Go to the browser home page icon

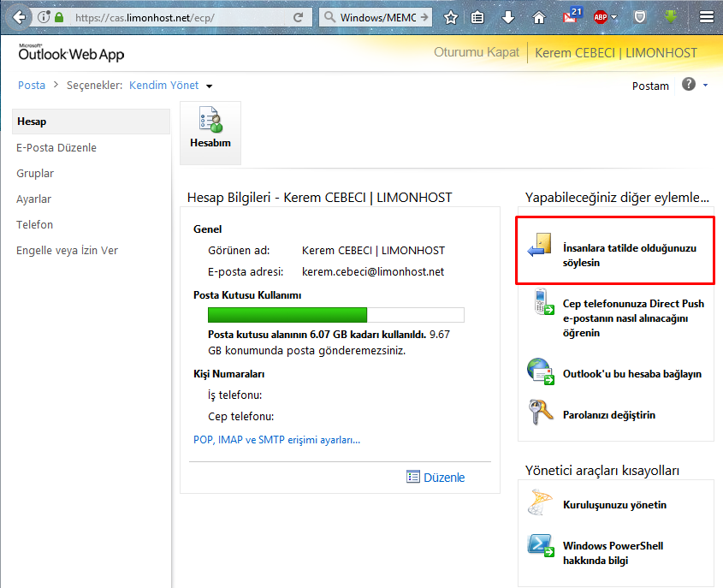(x=538, y=17)
